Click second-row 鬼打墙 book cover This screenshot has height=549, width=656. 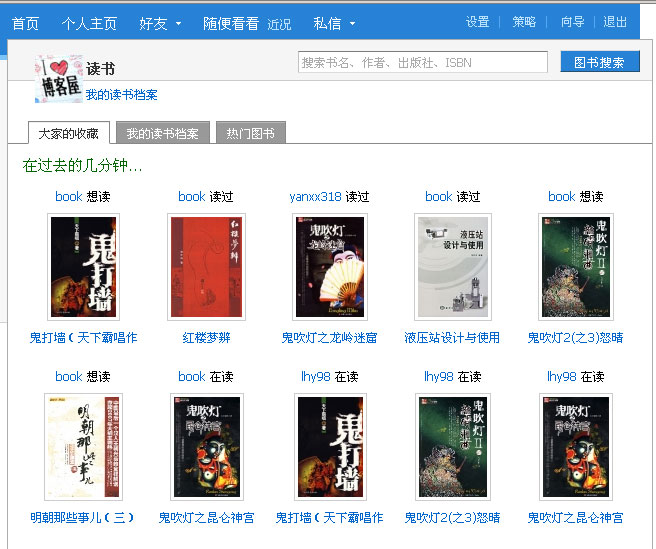click(330, 447)
